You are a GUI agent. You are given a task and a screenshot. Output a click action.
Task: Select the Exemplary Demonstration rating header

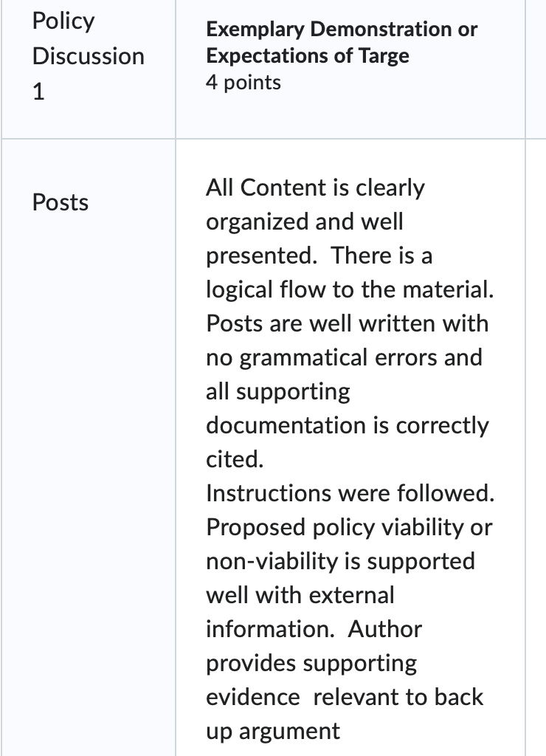point(342,42)
